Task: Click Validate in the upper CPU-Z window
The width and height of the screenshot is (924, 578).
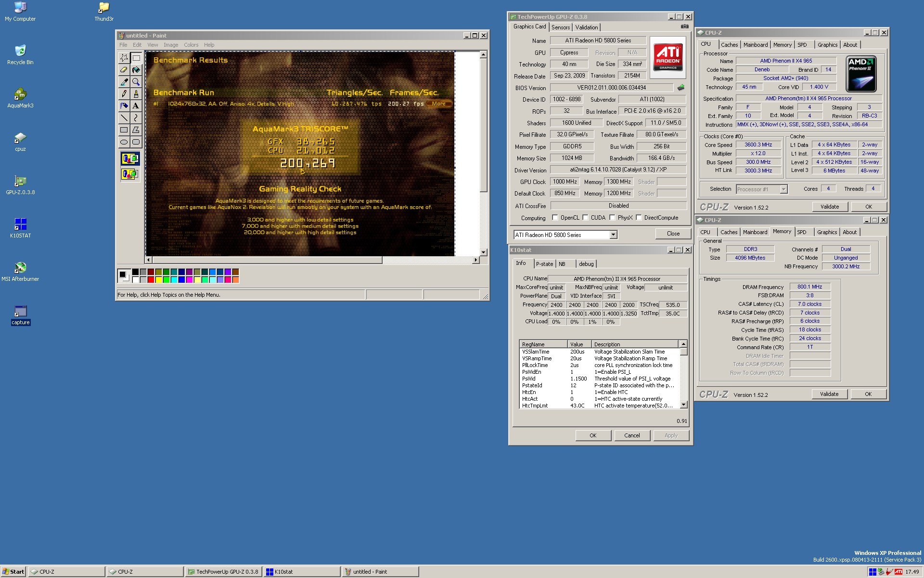Action: pyautogui.click(x=830, y=207)
